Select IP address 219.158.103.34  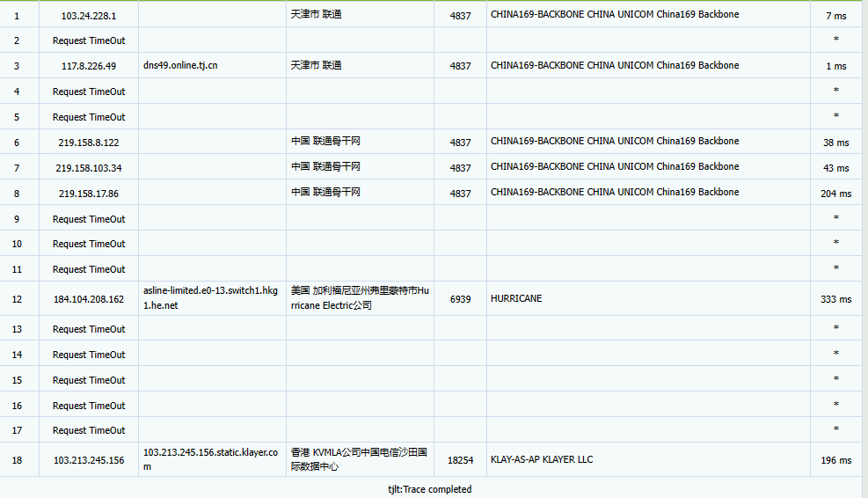(x=89, y=168)
